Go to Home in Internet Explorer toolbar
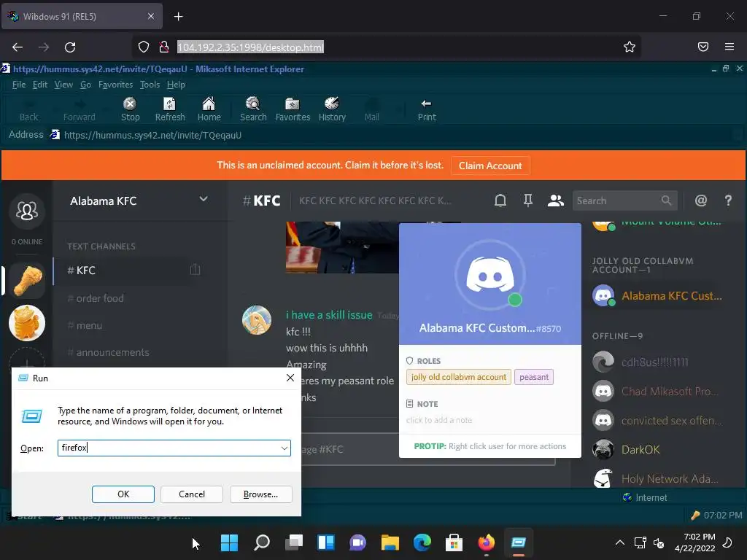The height and width of the screenshot is (560, 747). 209,109
